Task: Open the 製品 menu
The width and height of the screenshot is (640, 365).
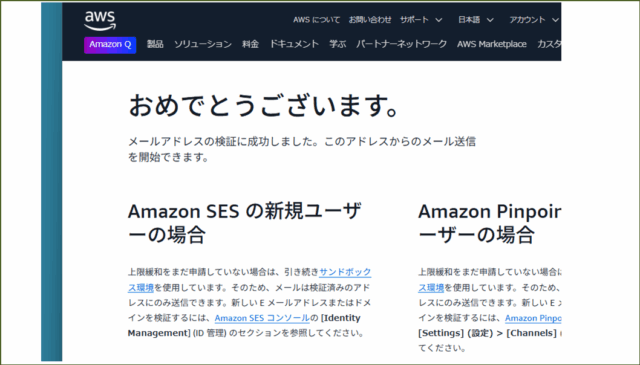Action: coord(155,44)
